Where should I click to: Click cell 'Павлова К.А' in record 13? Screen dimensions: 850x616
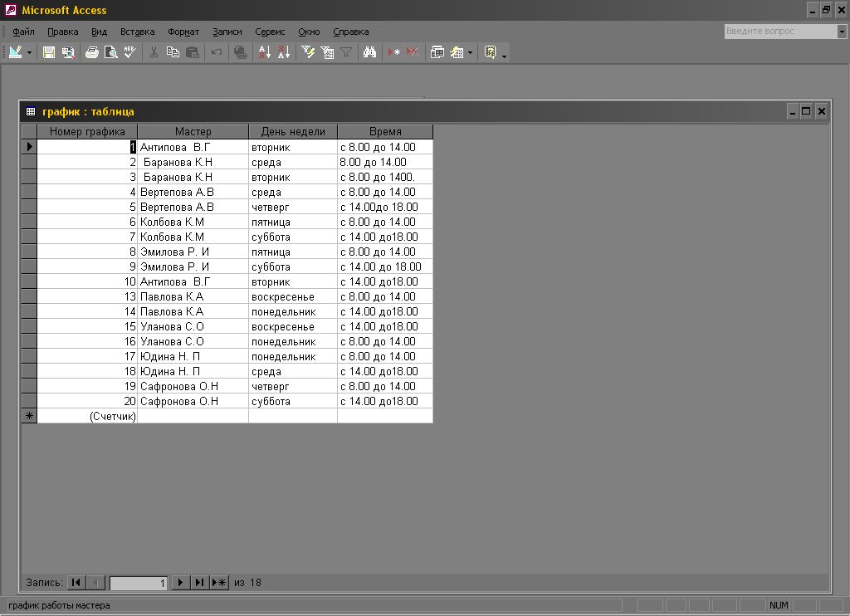[x=193, y=296]
